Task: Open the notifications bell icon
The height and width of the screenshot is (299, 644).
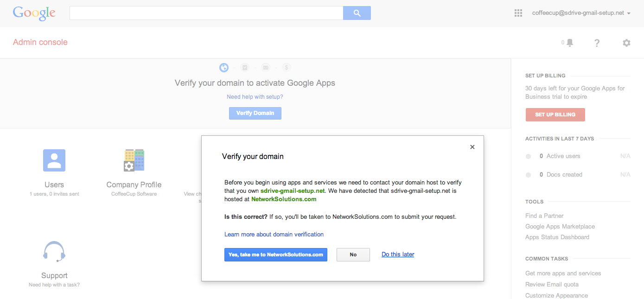Action: (569, 43)
